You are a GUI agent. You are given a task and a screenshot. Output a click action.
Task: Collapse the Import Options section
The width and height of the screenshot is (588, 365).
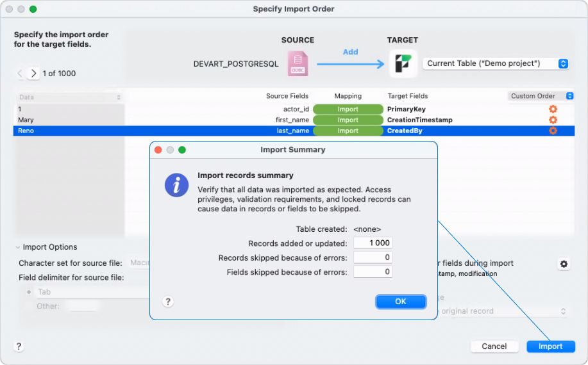17,247
